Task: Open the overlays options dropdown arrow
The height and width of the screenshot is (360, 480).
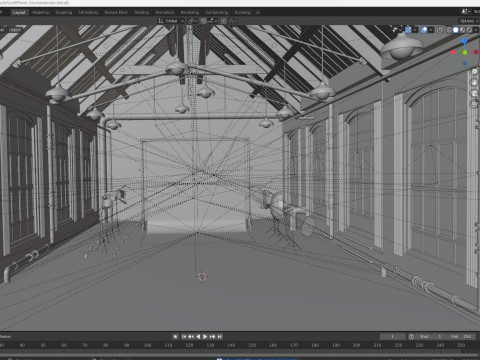Action: click(431, 30)
